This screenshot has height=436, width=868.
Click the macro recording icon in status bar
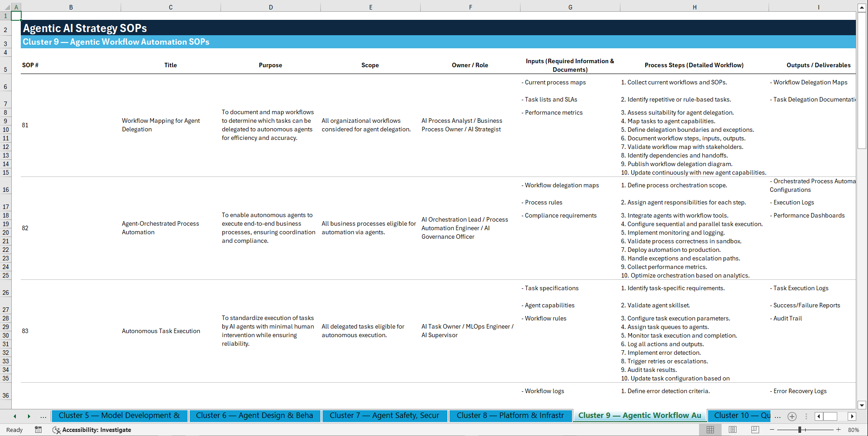point(38,430)
